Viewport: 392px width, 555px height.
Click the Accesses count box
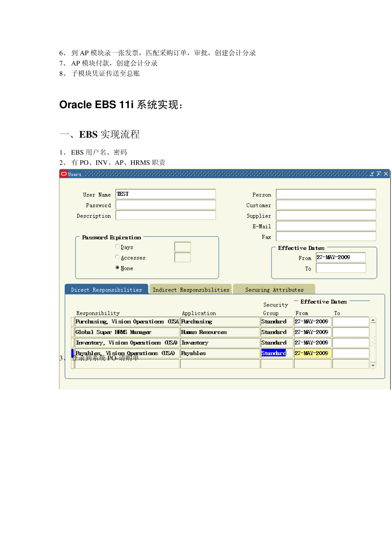point(182,257)
